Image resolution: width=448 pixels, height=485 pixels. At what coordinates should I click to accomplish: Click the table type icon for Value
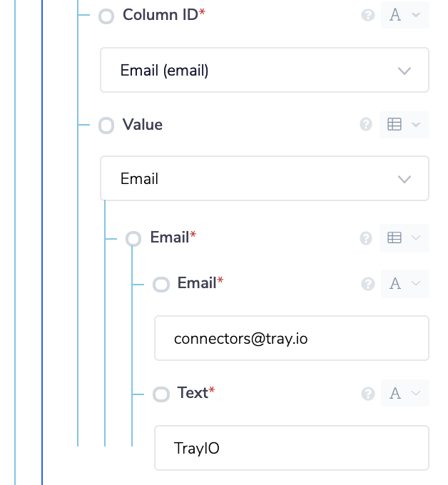[394, 125]
